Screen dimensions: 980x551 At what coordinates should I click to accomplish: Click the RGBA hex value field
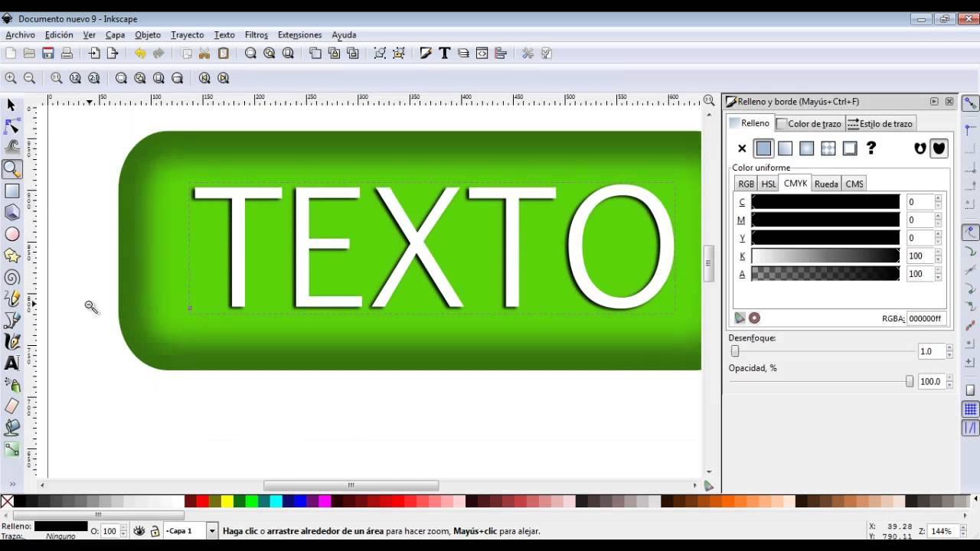(x=926, y=318)
